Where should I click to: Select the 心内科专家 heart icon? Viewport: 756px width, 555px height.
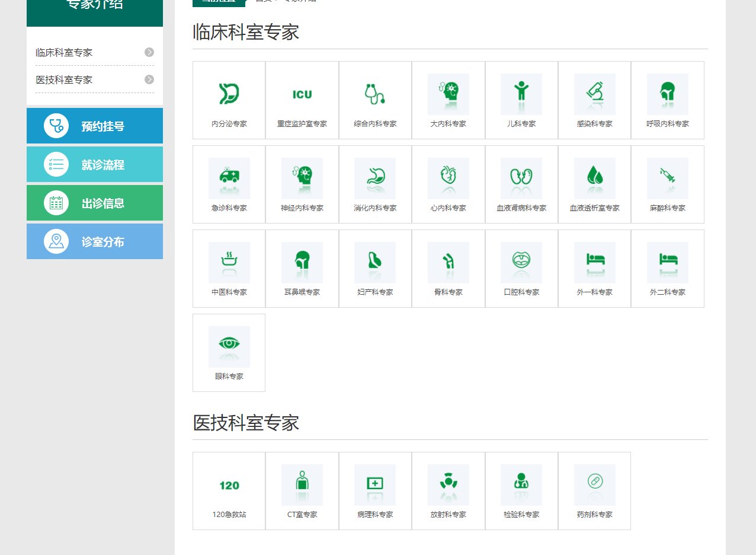click(449, 178)
